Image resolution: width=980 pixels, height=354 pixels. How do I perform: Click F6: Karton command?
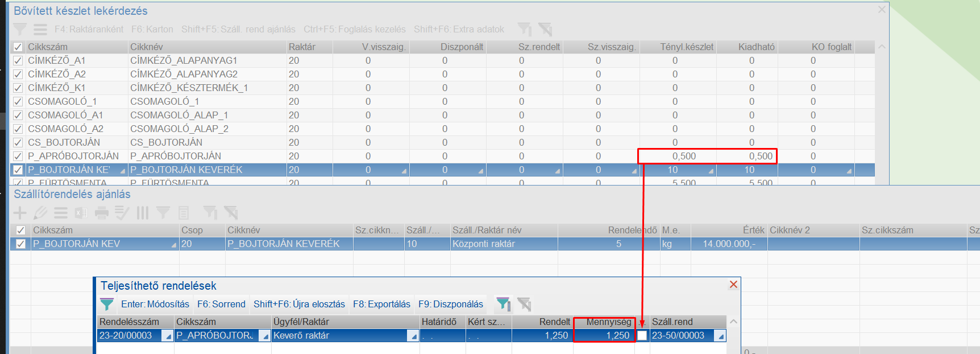coord(152,29)
